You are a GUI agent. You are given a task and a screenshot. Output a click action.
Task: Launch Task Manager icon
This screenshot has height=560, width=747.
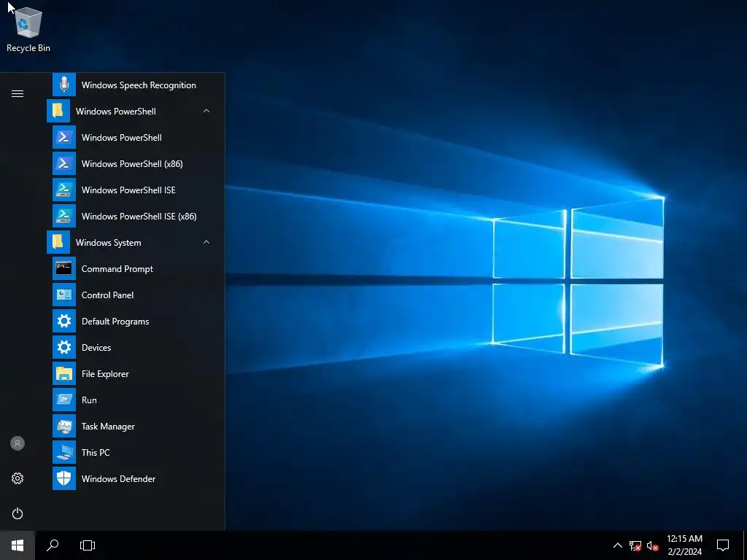(x=64, y=426)
